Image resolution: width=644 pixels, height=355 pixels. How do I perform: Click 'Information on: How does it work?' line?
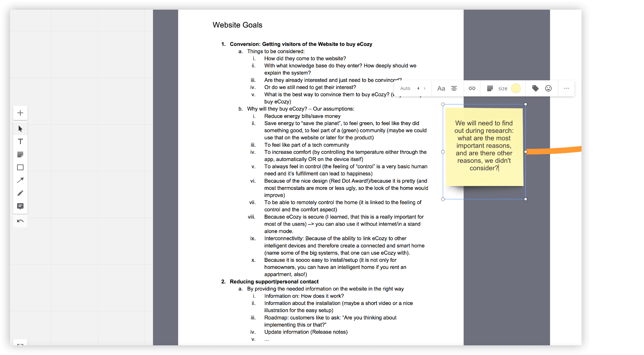pyautogui.click(x=304, y=296)
